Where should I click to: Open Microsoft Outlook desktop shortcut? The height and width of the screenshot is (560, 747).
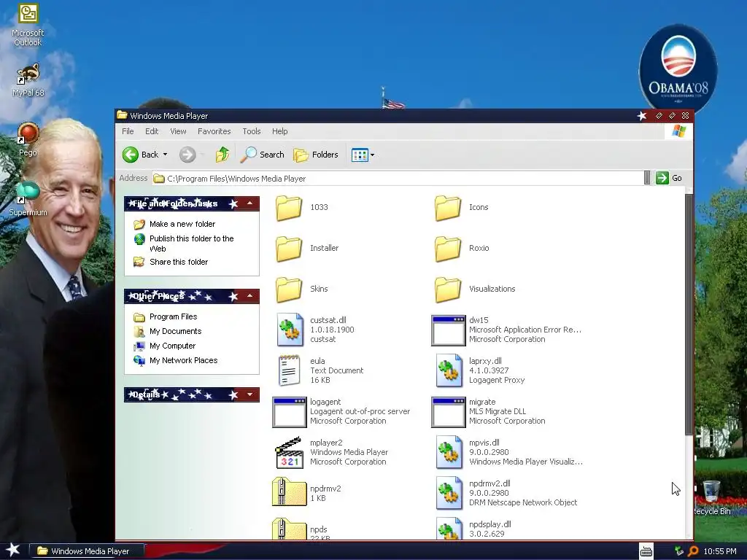tap(28, 26)
